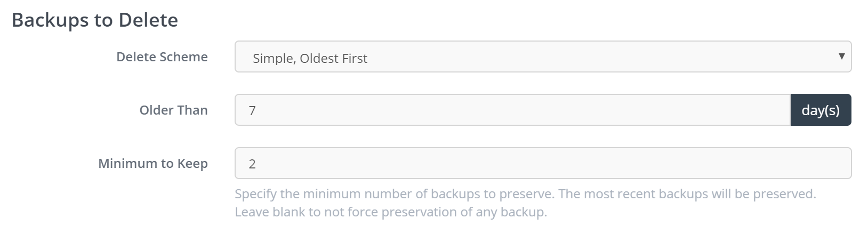The image size is (868, 226).
Task: Click the word 'Delete' in the section heading
Action: point(148,20)
